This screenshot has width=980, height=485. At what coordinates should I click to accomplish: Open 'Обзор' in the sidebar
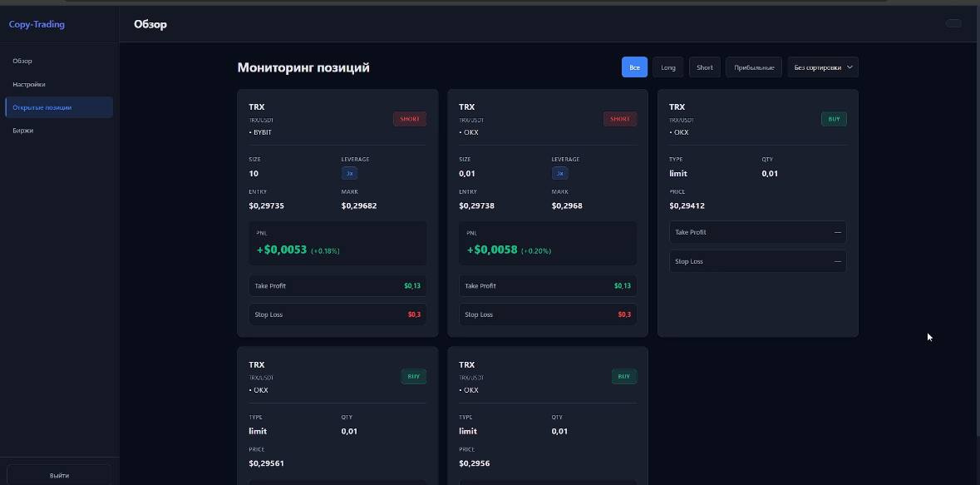click(59, 61)
